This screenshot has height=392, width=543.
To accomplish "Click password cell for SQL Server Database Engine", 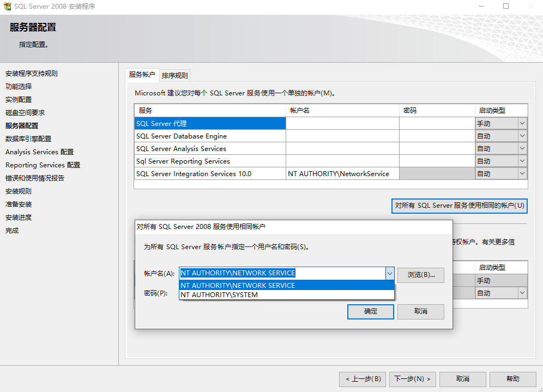I will click(437, 136).
